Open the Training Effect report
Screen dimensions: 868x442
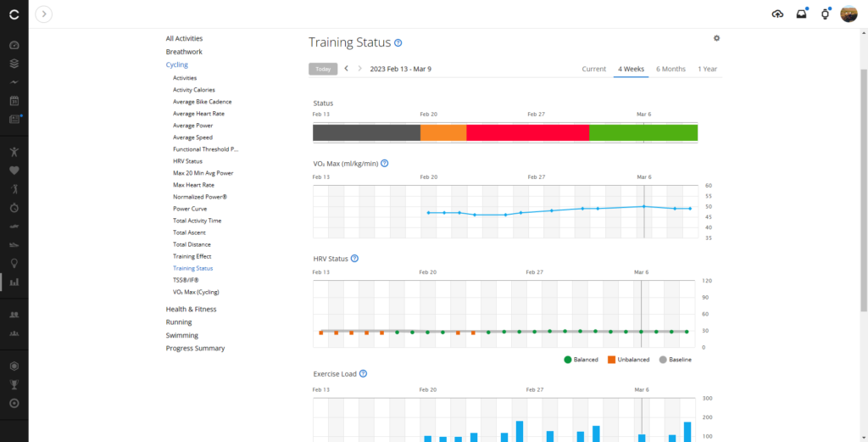(x=192, y=256)
